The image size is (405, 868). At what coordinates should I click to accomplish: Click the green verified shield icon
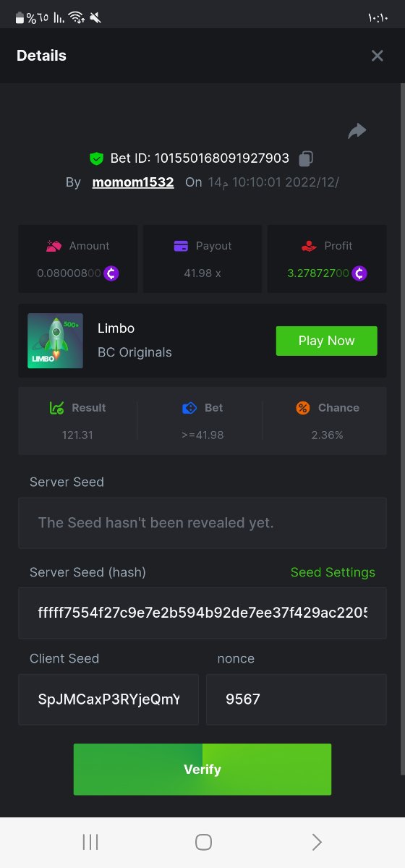tap(96, 158)
